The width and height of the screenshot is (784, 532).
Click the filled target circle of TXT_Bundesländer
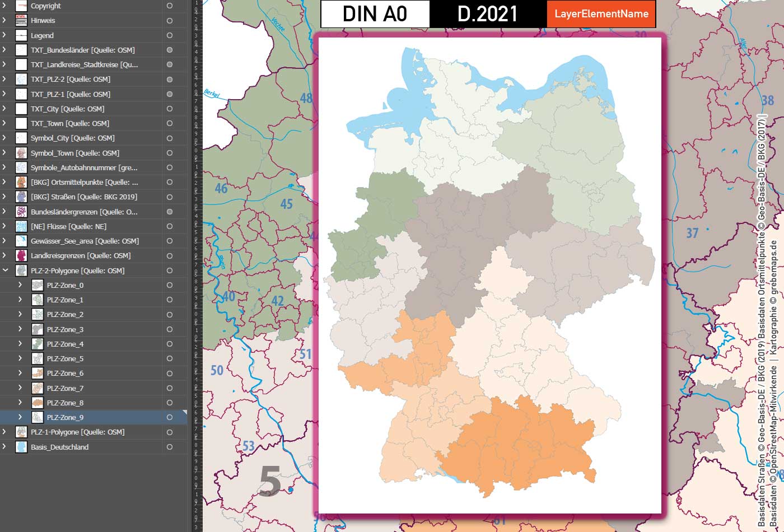(169, 50)
